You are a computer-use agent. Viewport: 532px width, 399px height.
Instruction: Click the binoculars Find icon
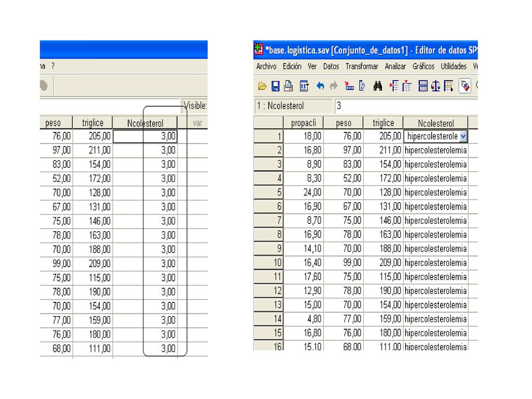pos(378,86)
